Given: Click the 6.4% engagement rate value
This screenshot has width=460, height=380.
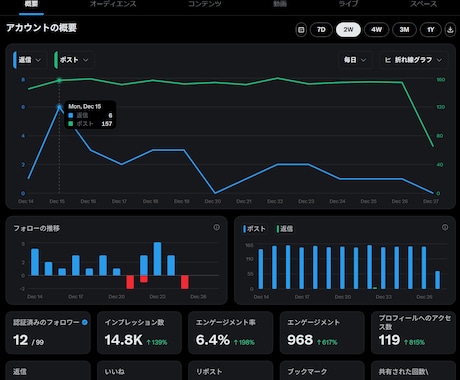Looking at the screenshot, I should (213, 340).
